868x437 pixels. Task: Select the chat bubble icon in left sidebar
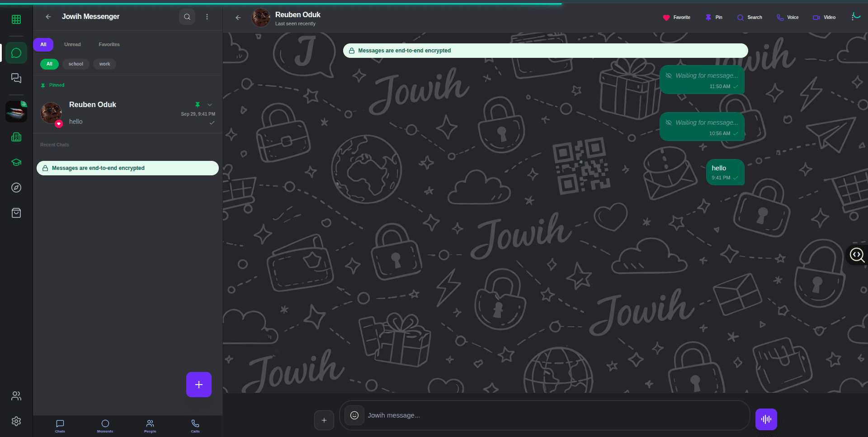tap(16, 53)
